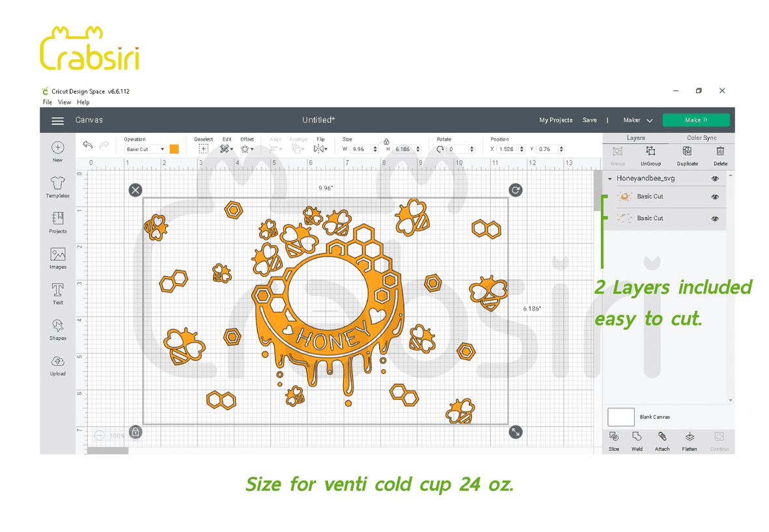The width and height of the screenshot is (769, 532).
Task: Switch to the Color Sync tab
Action: coord(701,138)
